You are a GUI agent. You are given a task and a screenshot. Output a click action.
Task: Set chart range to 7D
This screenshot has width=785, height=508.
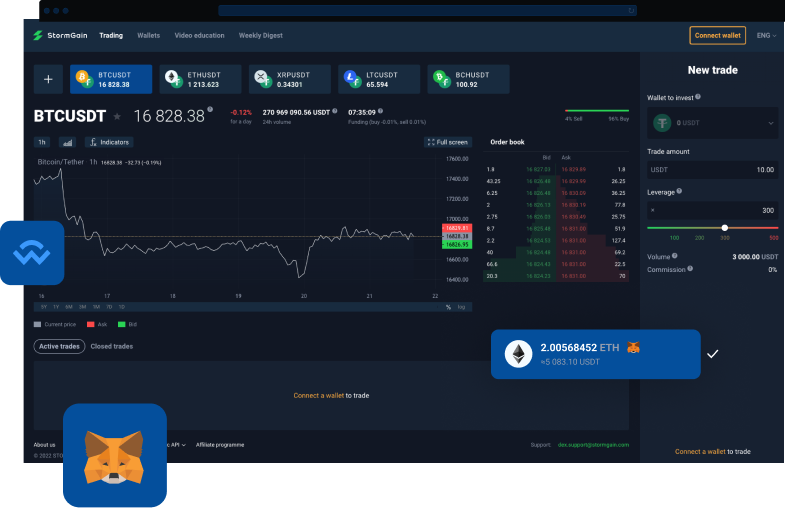[109, 307]
